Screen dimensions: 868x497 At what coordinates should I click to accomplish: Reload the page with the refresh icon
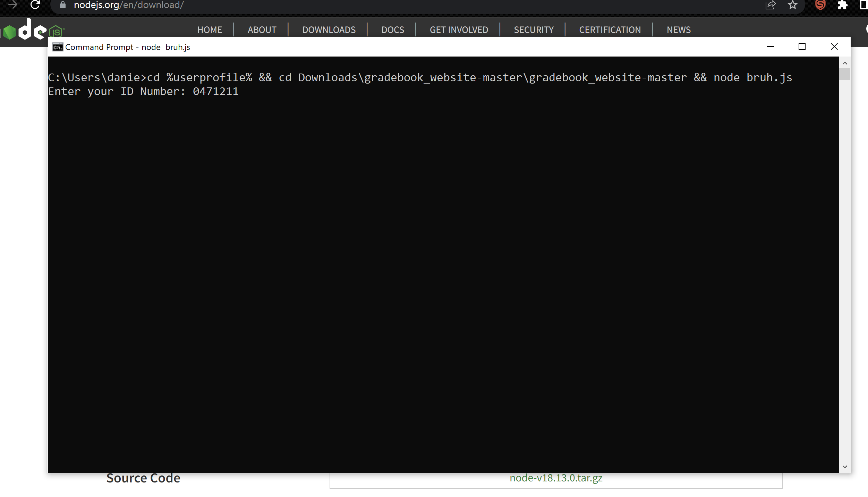coord(35,5)
